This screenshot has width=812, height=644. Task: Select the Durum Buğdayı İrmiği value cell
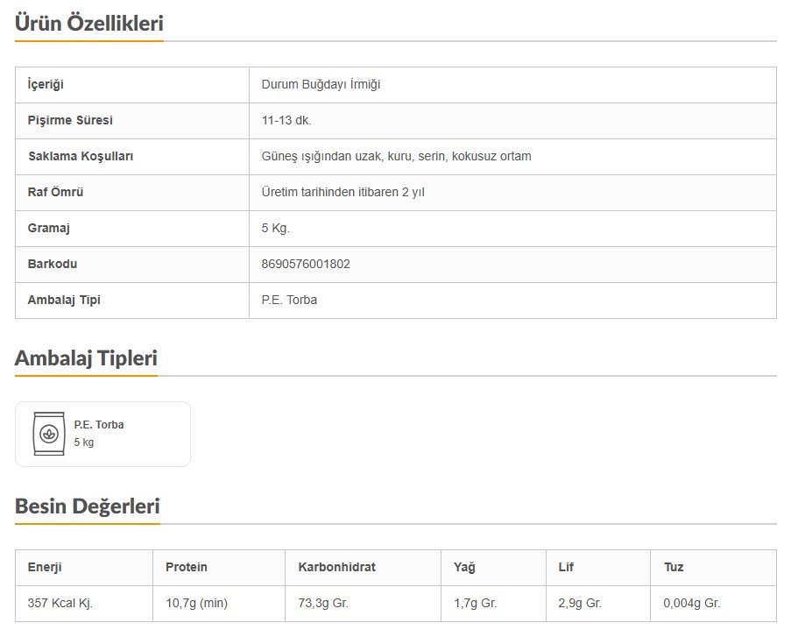pyautogui.click(x=321, y=85)
